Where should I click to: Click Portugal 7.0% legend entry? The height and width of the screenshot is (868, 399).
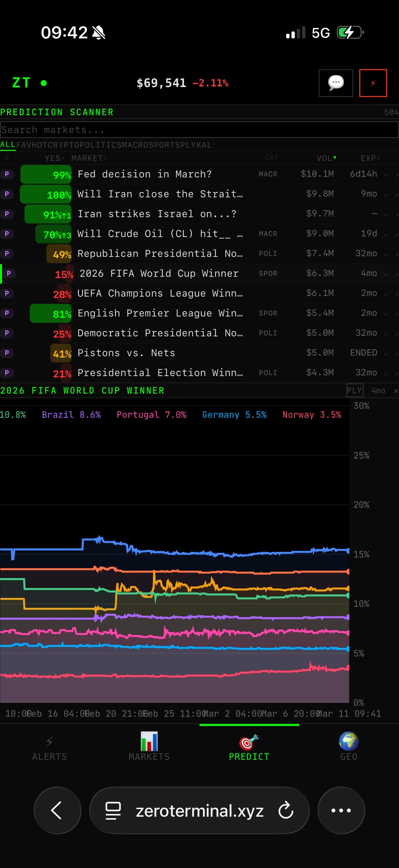[152, 414]
